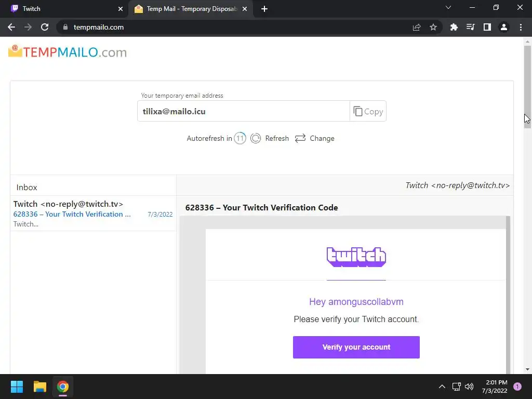Click the 7/3/2022 email date
This screenshot has height=399, width=532.
(x=160, y=215)
